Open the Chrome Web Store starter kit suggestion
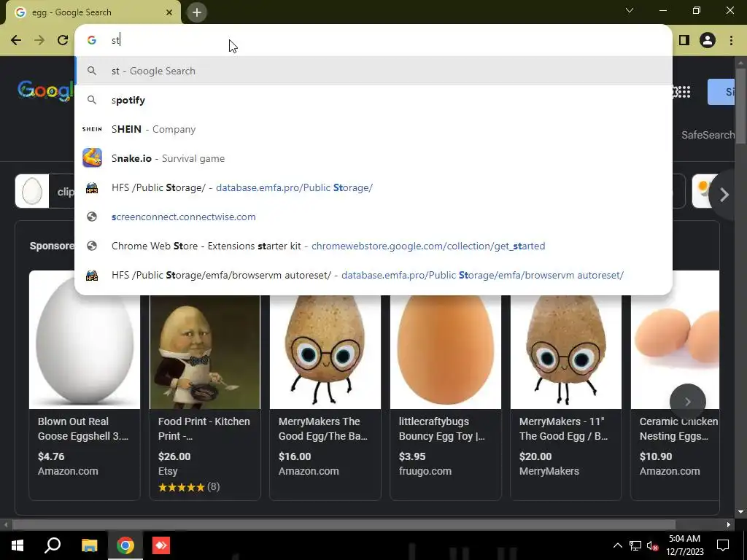The image size is (747, 560). pos(373,246)
